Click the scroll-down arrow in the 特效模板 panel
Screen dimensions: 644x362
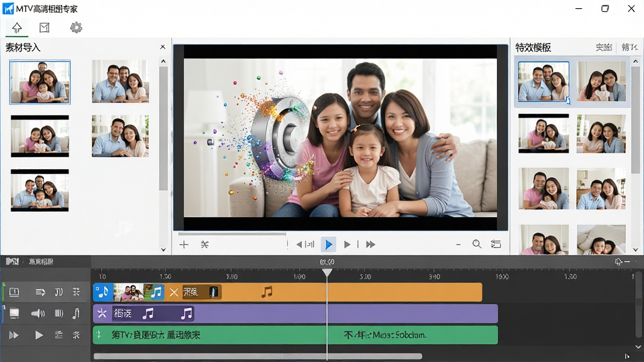tap(636, 249)
